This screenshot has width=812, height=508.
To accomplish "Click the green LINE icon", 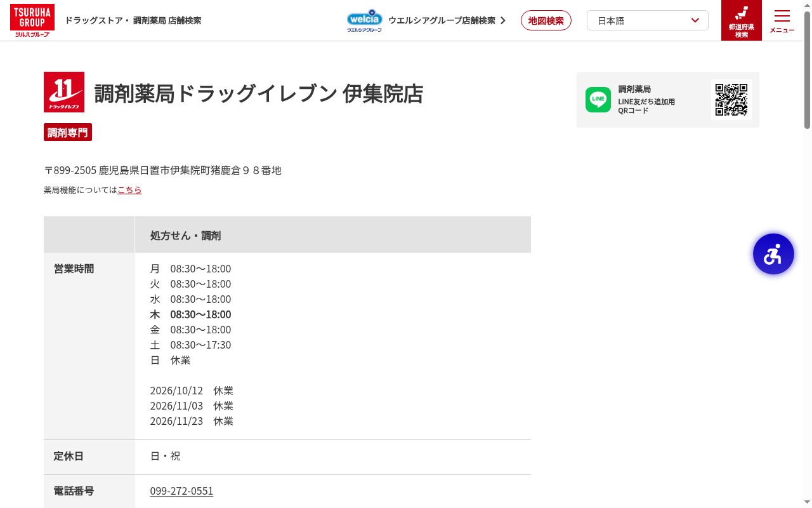I will 598,100.
